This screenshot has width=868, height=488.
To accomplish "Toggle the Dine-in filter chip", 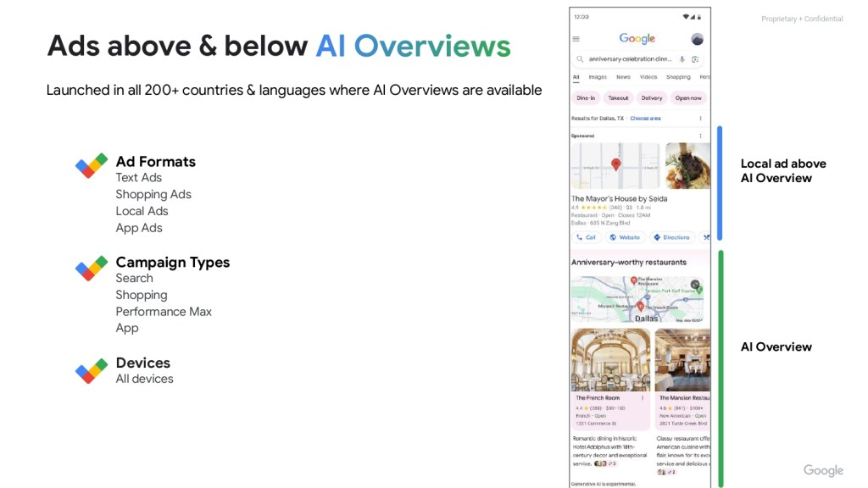I will (x=586, y=98).
